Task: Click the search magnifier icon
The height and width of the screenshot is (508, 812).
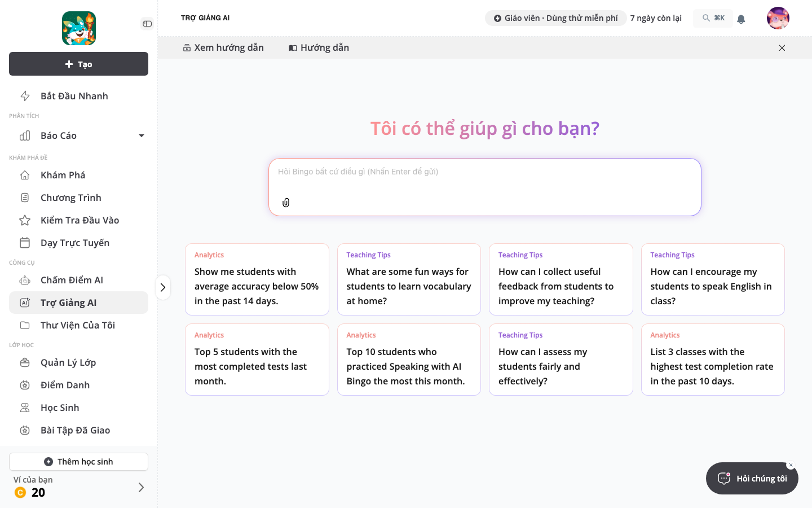Action: 706,18
